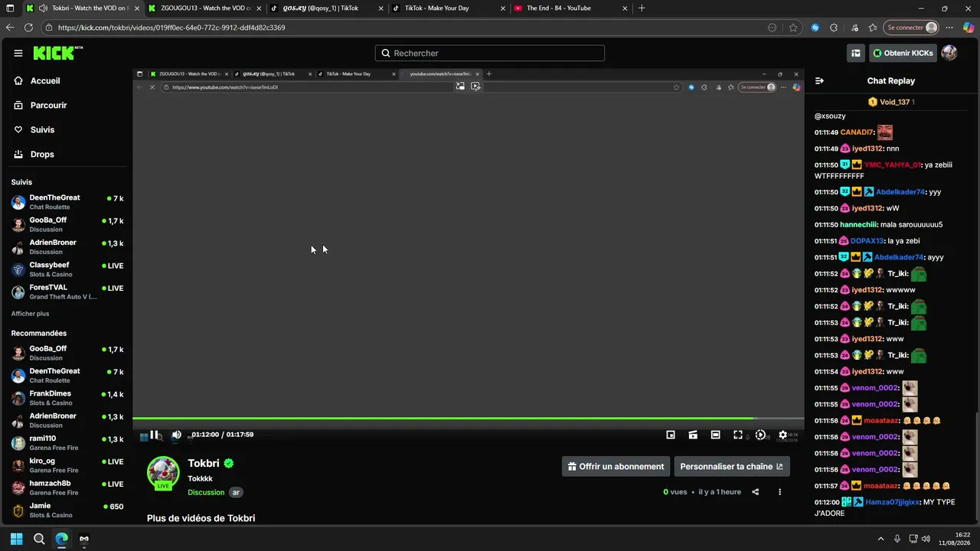Screen dimensions: 980x551
Task: Open Tokbri channel avatar
Action: click(163, 473)
